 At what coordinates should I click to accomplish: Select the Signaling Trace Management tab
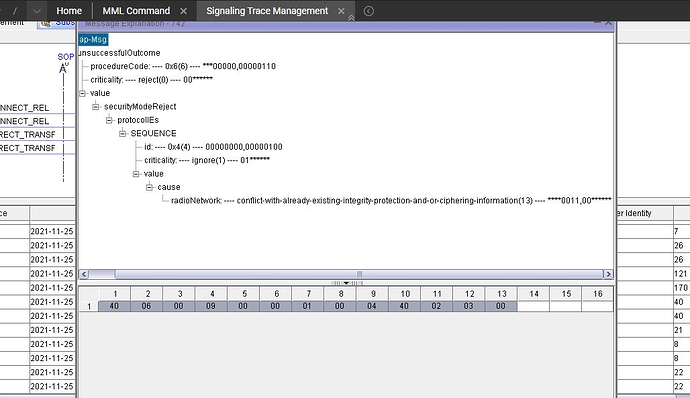click(x=267, y=11)
